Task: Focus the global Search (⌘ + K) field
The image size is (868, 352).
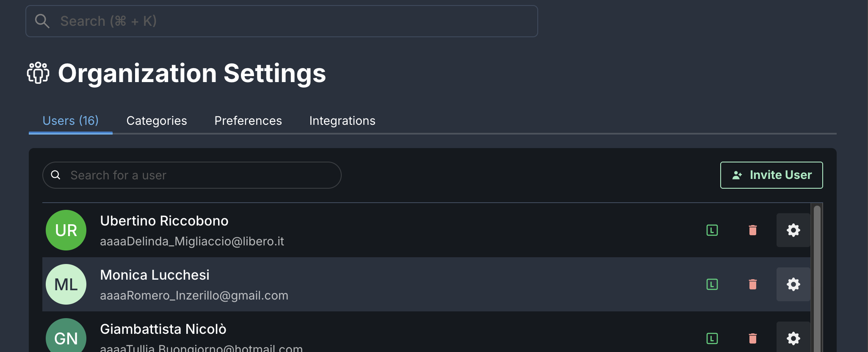Action: (x=282, y=21)
